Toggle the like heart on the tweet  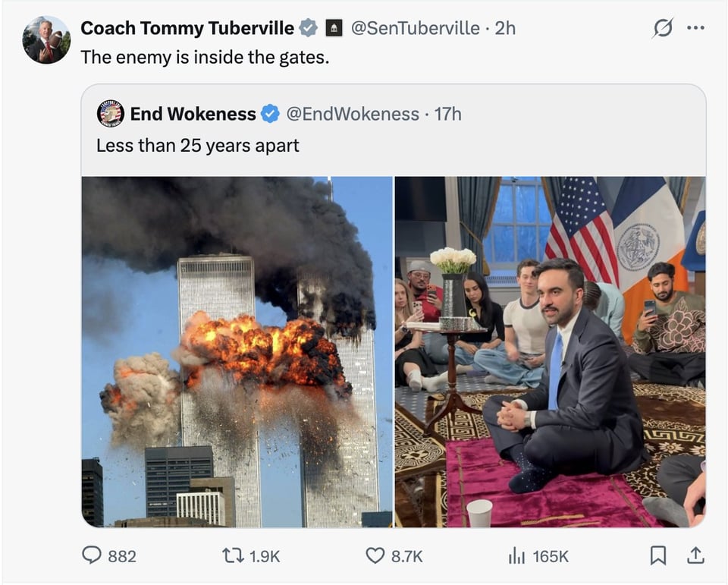(375, 555)
